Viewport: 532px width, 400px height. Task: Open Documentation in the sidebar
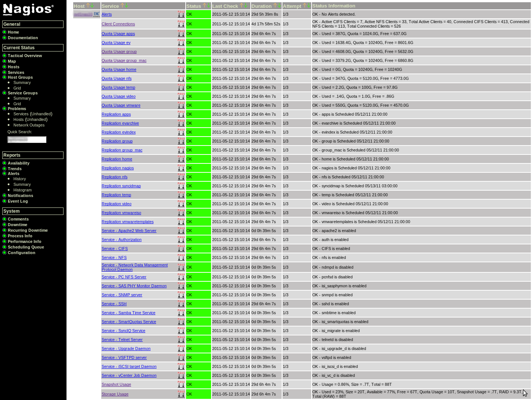tap(23, 38)
